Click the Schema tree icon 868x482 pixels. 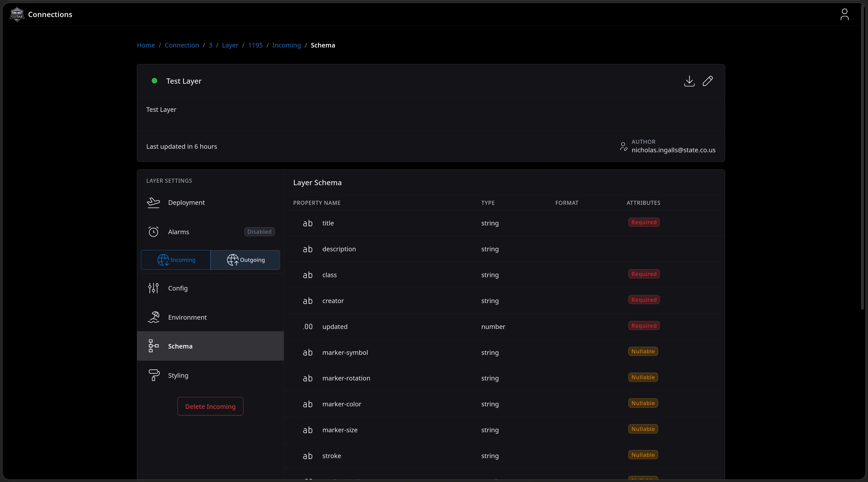coord(153,346)
